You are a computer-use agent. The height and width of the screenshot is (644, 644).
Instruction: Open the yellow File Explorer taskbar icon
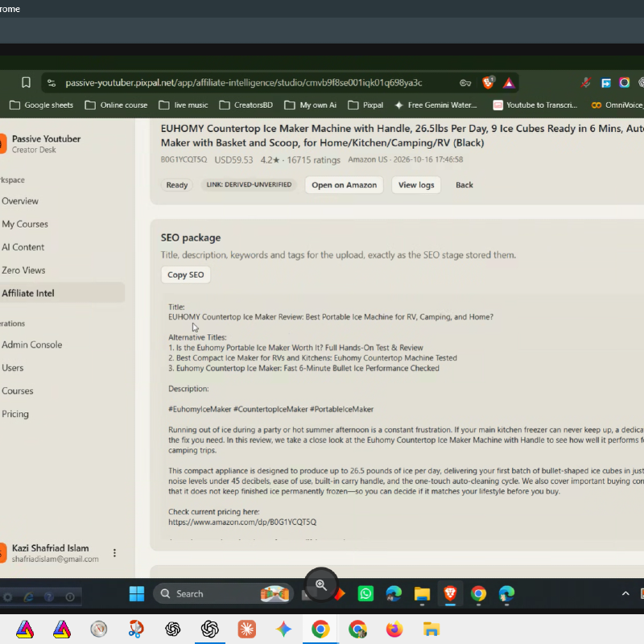pyautogui.click(x=422, y=594)
